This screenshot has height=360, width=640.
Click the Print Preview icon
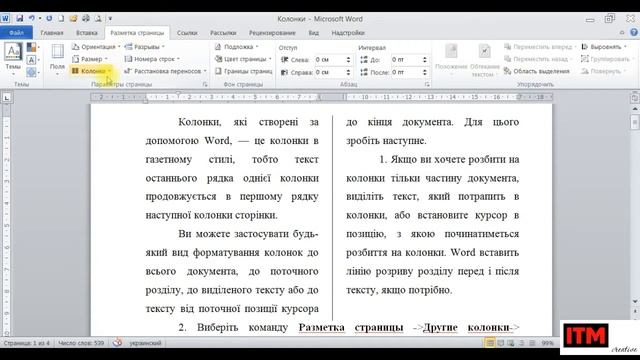pyautogui.click(x=98, y=18)
